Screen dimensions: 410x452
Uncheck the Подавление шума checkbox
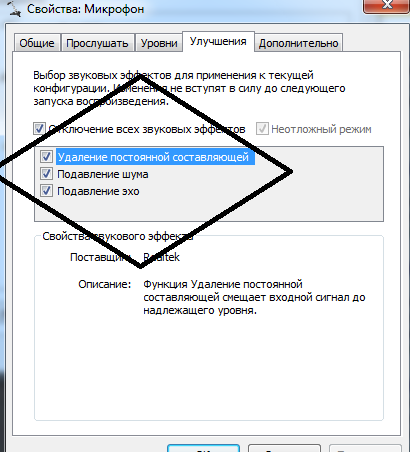tap(46, 174)
